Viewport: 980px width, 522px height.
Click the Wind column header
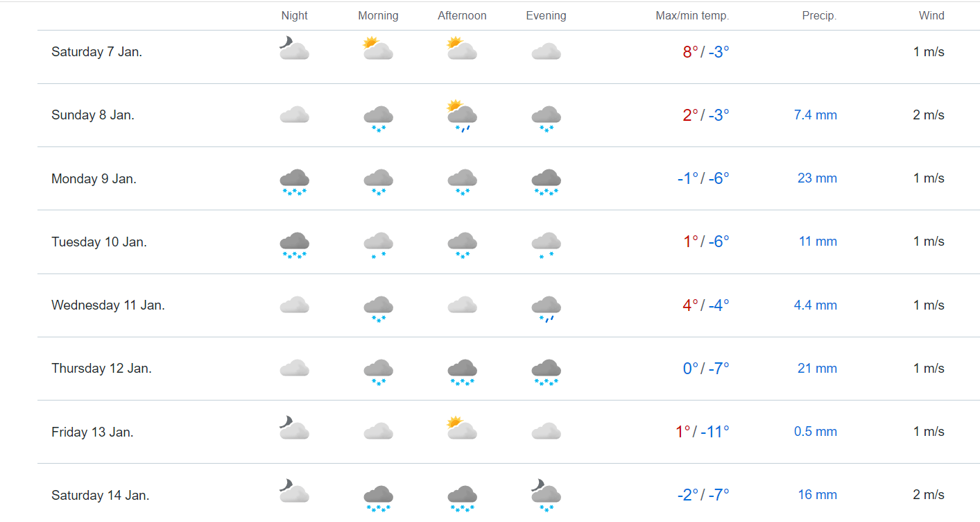[931, 16]
